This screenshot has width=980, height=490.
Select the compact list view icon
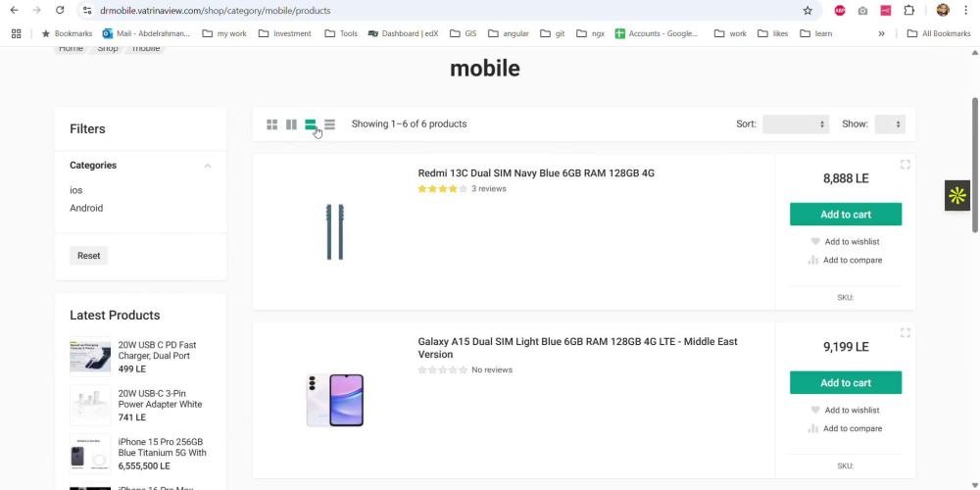pos(330,124)
